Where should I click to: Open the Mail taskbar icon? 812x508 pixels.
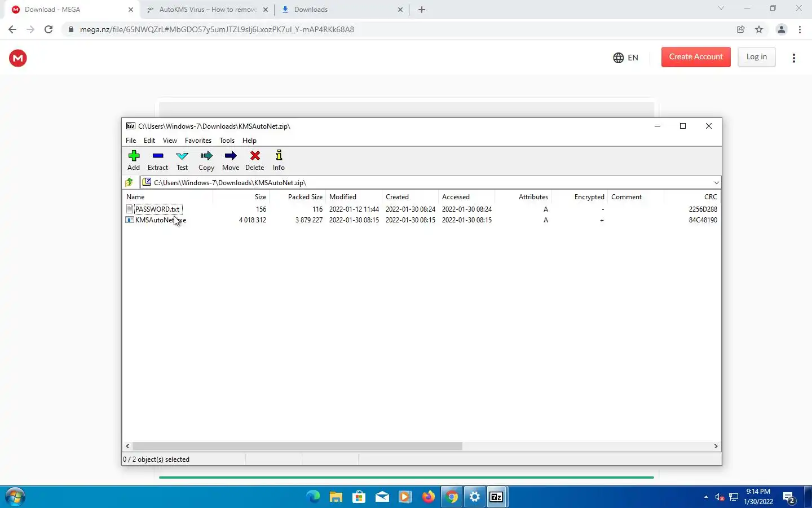(x=382, y=497)
